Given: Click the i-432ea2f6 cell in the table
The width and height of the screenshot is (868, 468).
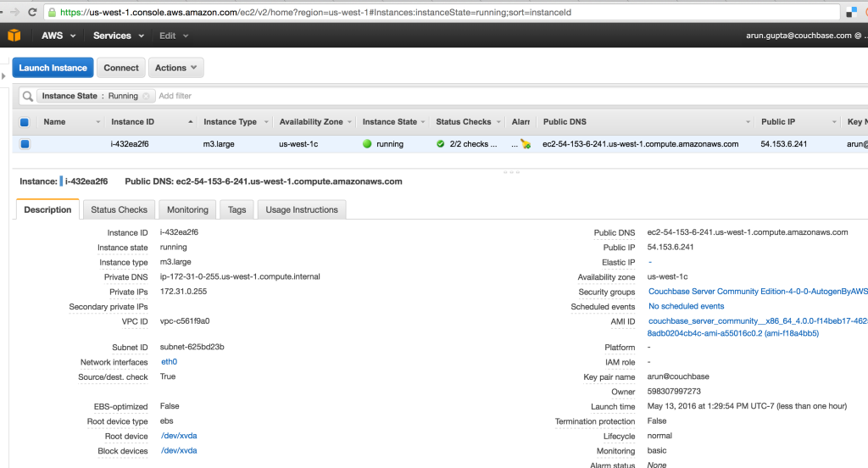Looking at the screenshot, I should [130, 144].
